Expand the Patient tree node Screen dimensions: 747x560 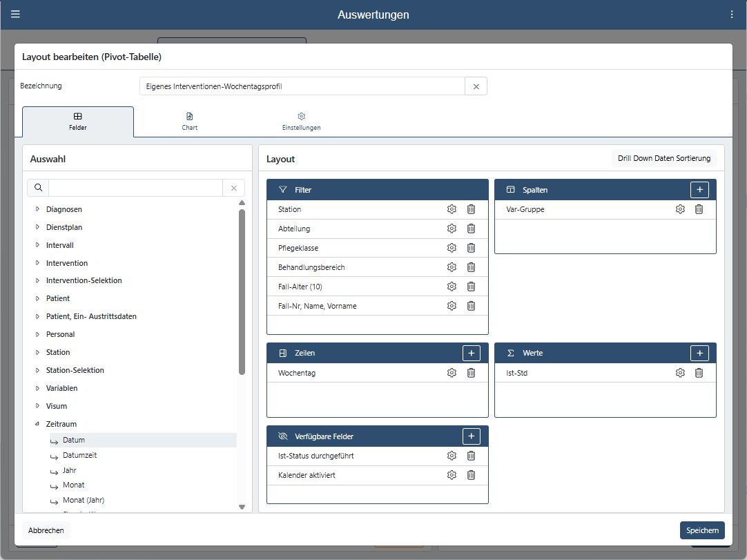coord(37,298)
